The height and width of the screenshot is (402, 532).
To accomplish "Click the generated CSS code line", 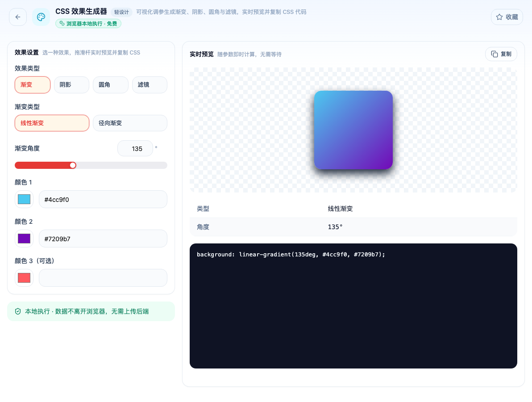I will pos(291,254).
